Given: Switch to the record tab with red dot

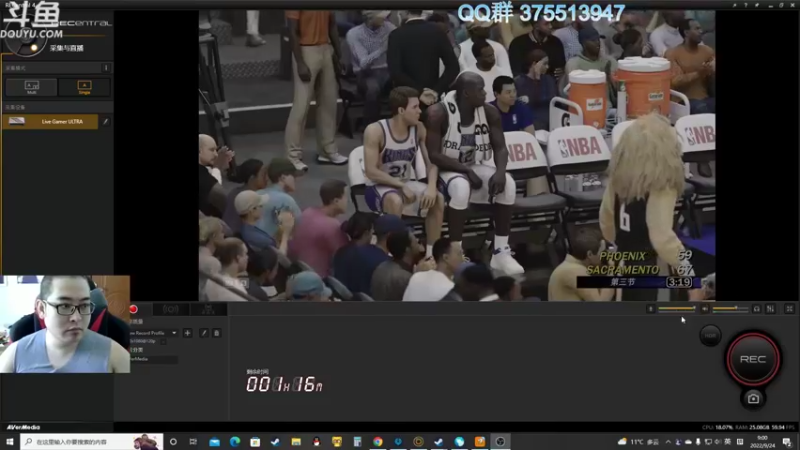Looking at the screenshot, I should coord(134,309).
